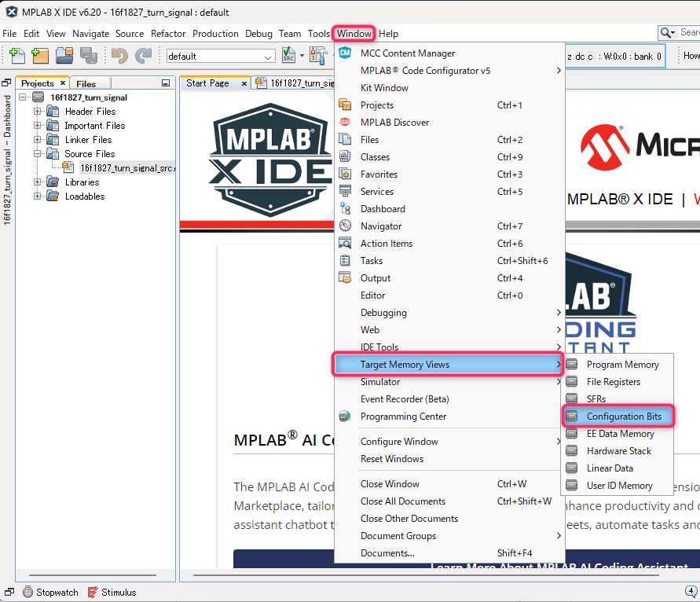Open Programming Center from the menu
This screenshot has height=602, width=700.
[449, 417]
